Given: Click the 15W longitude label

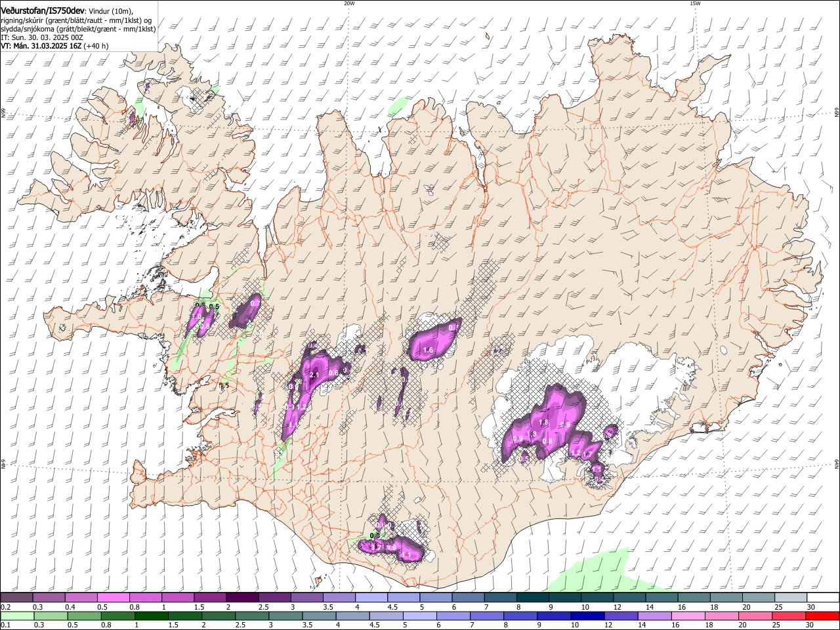Looking at the screenshot, I should (695, 3).
